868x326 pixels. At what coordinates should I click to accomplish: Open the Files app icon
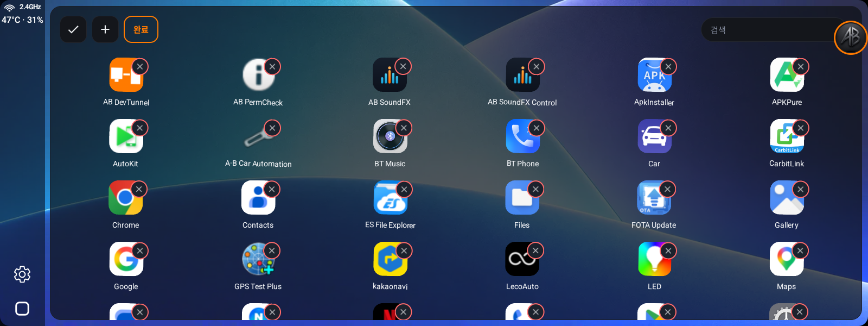coord(522,198)
